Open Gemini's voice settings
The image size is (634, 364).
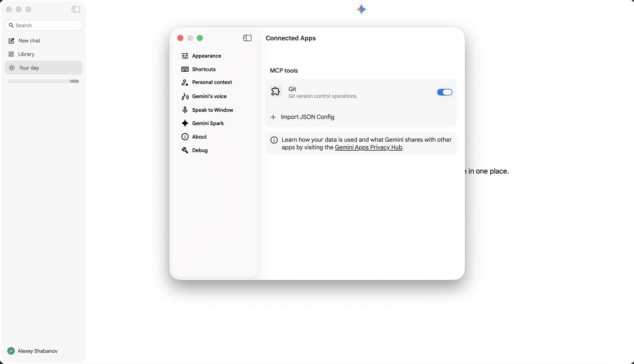pyautogui.click(x=209, y=96)
